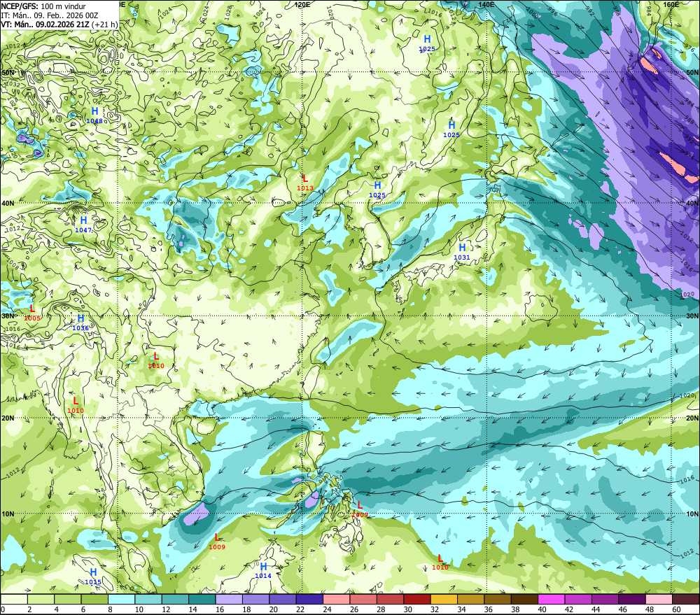Pick the legend swatch for 20–22 wind speed
The height and width of the screenshot is (615, 700).
283,599
